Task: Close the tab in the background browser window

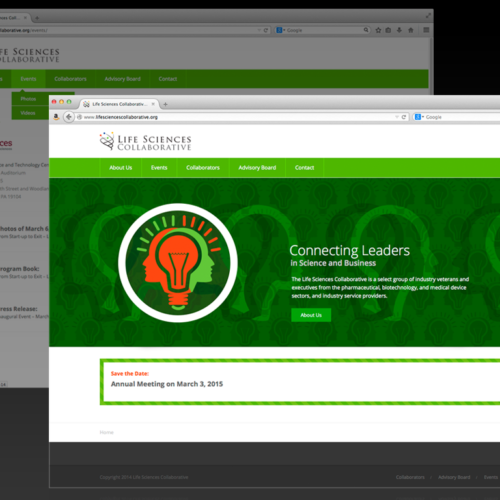Action: tap(25, 18)
